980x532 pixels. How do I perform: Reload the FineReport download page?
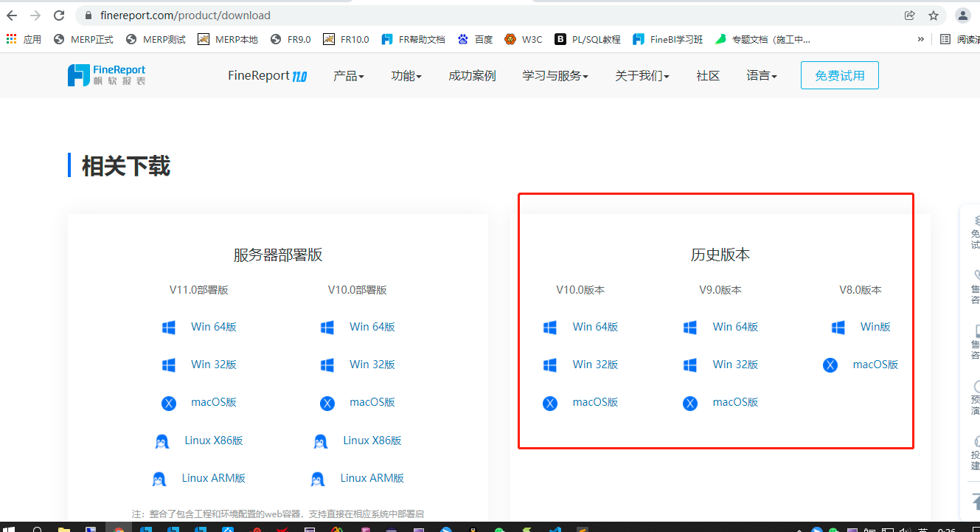[58, 15]
